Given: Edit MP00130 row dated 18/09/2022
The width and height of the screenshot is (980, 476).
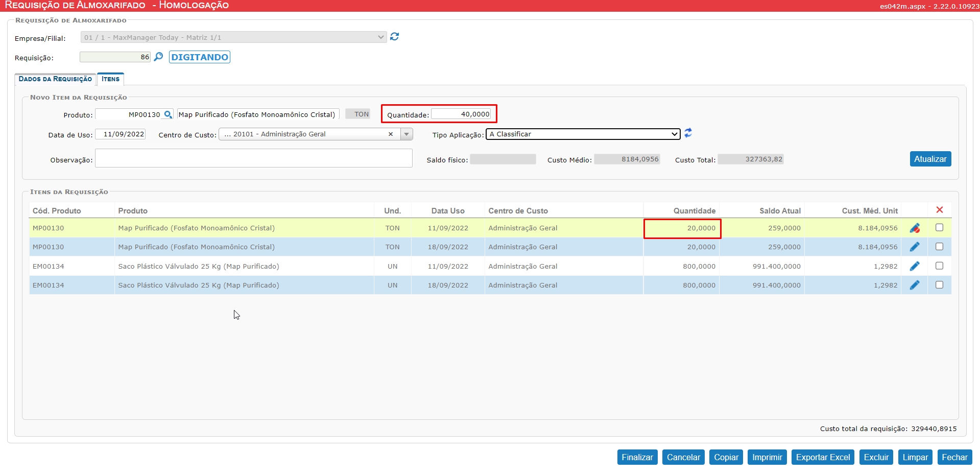Looking at the screenshot, I should (915, 247).
